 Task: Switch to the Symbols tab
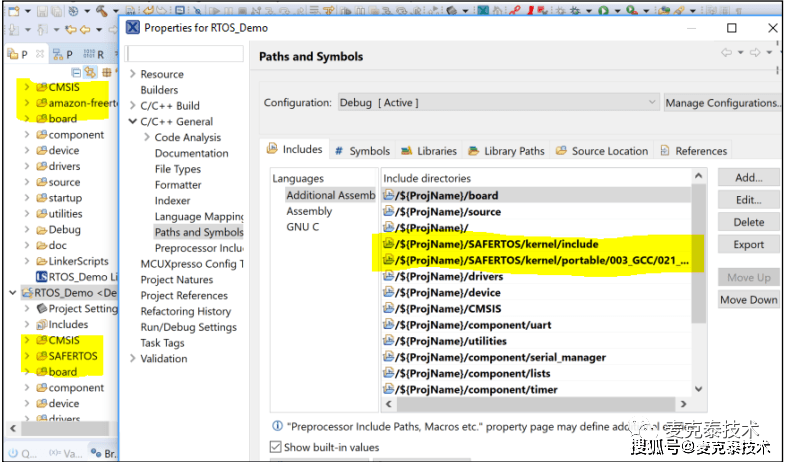click(x=362, y=151)
